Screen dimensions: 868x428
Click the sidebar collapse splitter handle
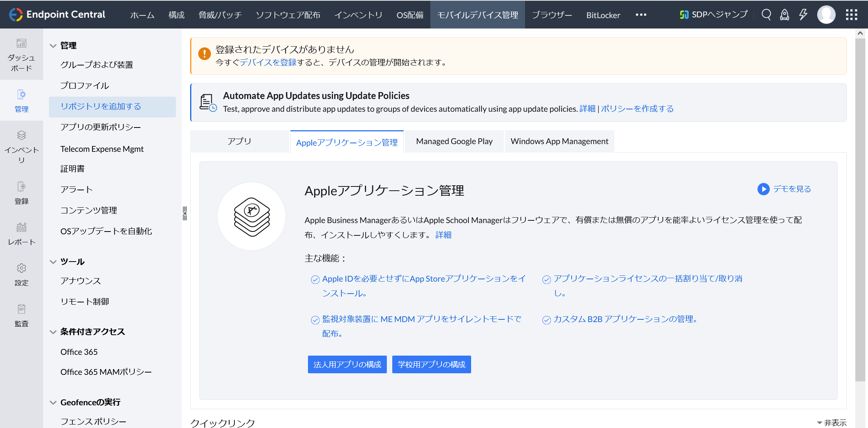click(x=185, y=213)
